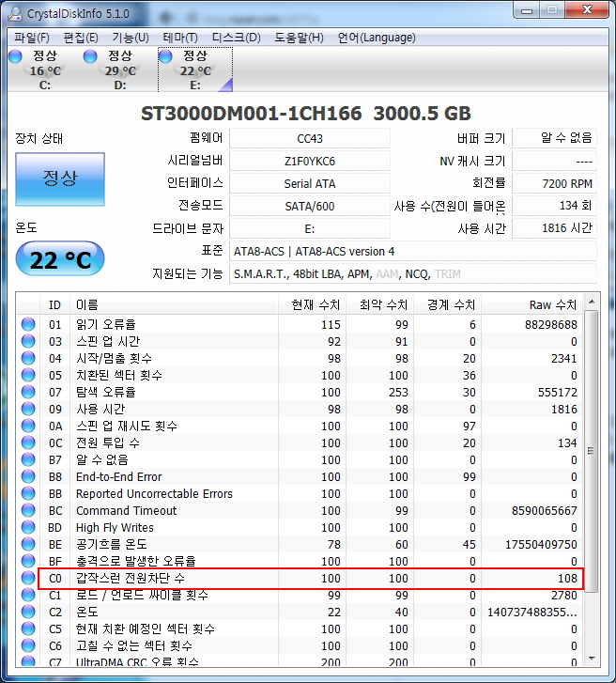Viewport: 616px width, 683px height.
Task: Click raw value 17550409750 of attribute BE
Action: [541, 545]
